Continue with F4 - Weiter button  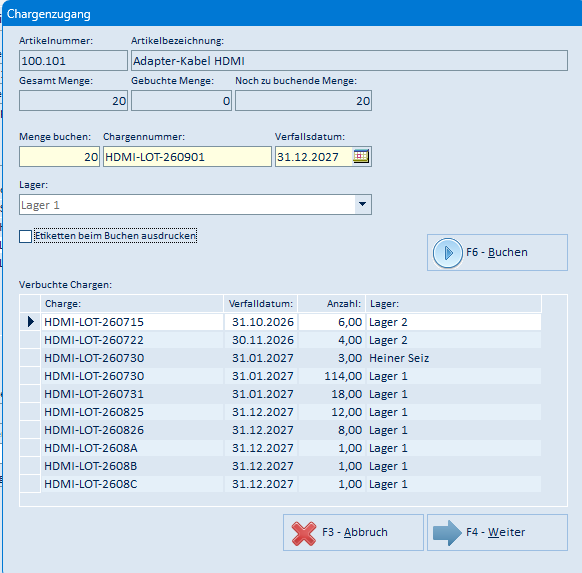tap(497, 532)
